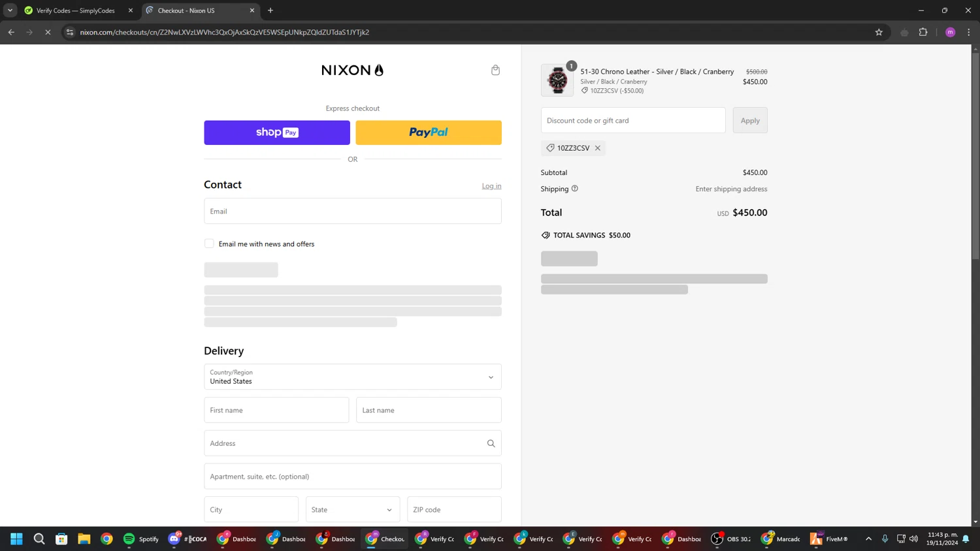Viewport: 980px width, 551px height.
Task: Click the microphone icon in system tray
Action: coord(885,539)
